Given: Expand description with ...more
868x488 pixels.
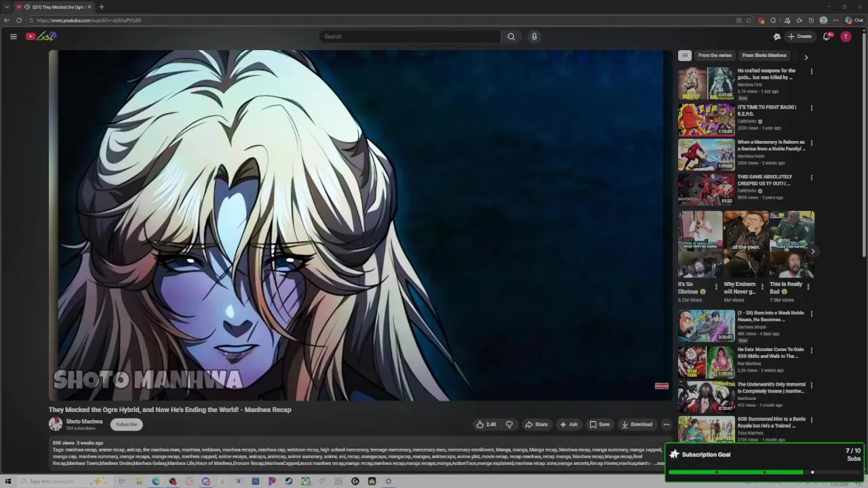Looking at the screenshot, I should click(658, 464).
